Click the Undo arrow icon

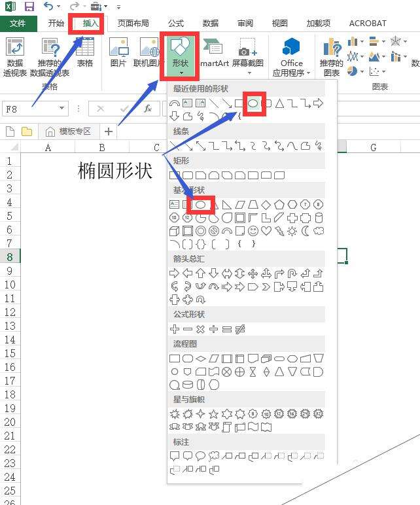point(48,6)
